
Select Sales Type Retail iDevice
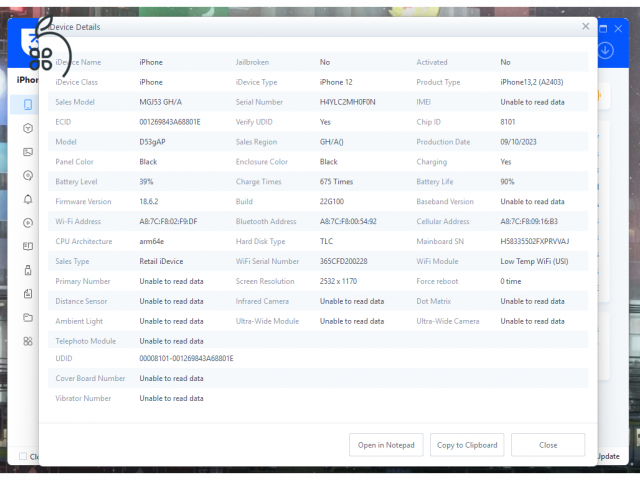[x=161, y=261]
